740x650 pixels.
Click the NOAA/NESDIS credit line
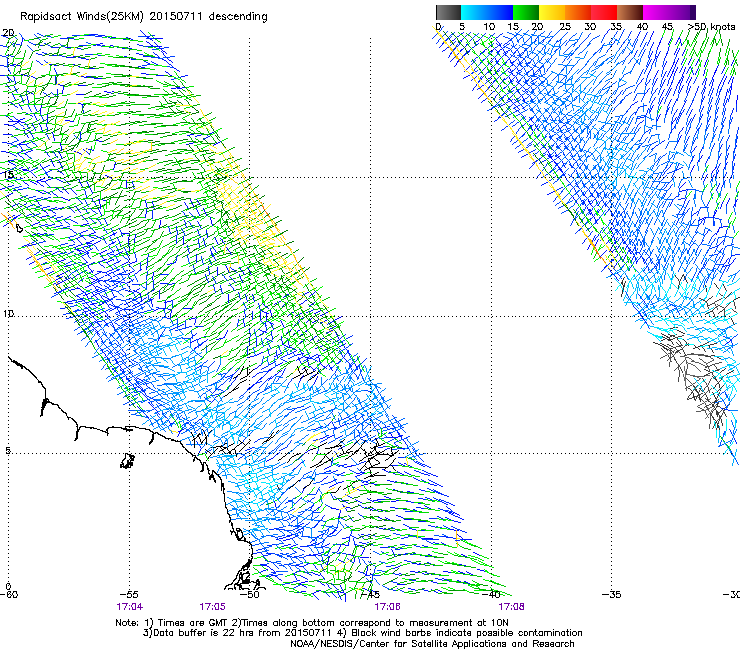pos(432,644)
